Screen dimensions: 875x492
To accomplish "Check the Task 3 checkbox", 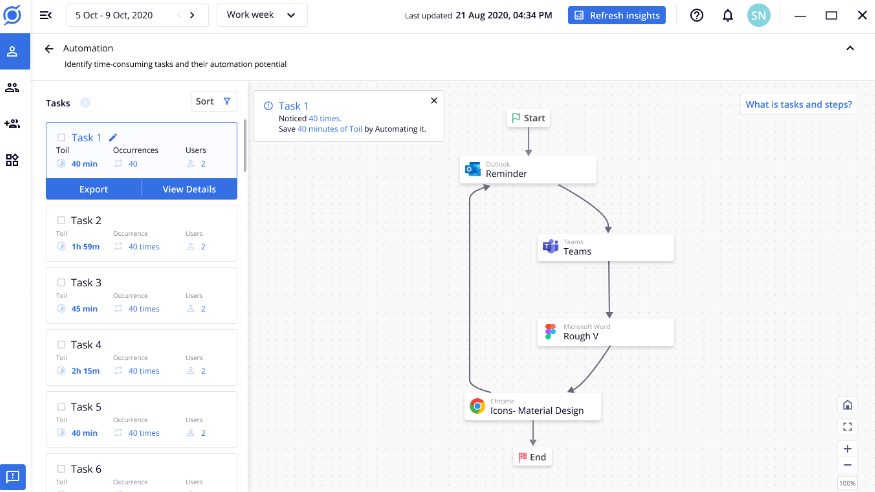I will 61,282.
